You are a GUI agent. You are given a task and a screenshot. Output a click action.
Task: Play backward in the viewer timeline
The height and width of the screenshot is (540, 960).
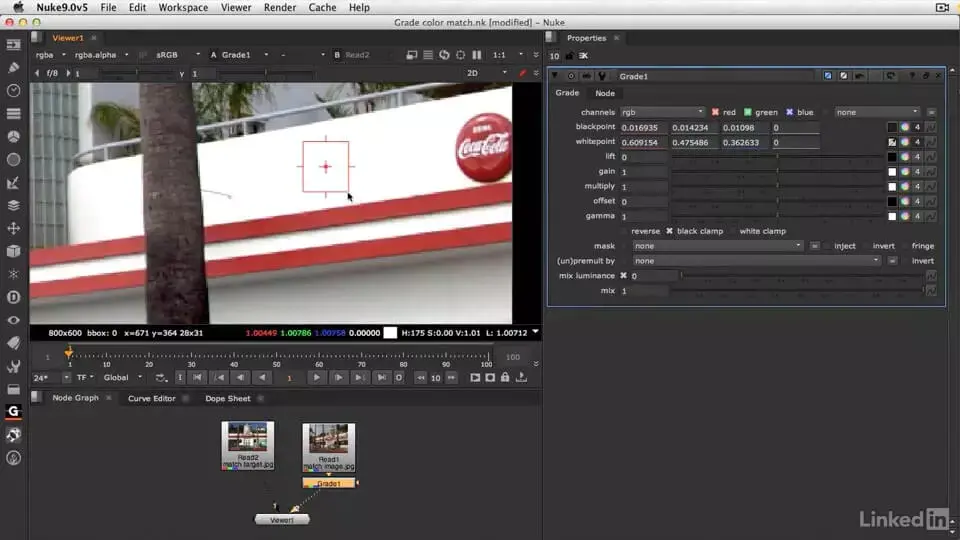262,378
